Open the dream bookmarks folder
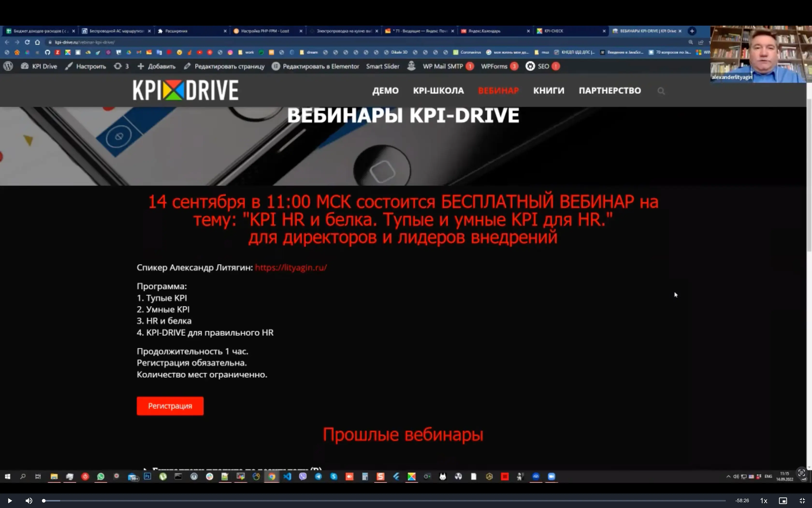The height and width of the screenshot is (508, 812). (309, 52)
